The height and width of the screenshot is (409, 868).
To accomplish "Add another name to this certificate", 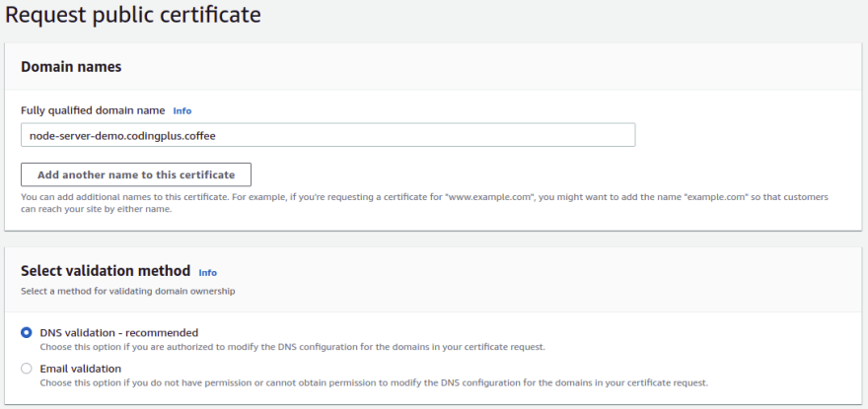I will [x=136, y=174].
